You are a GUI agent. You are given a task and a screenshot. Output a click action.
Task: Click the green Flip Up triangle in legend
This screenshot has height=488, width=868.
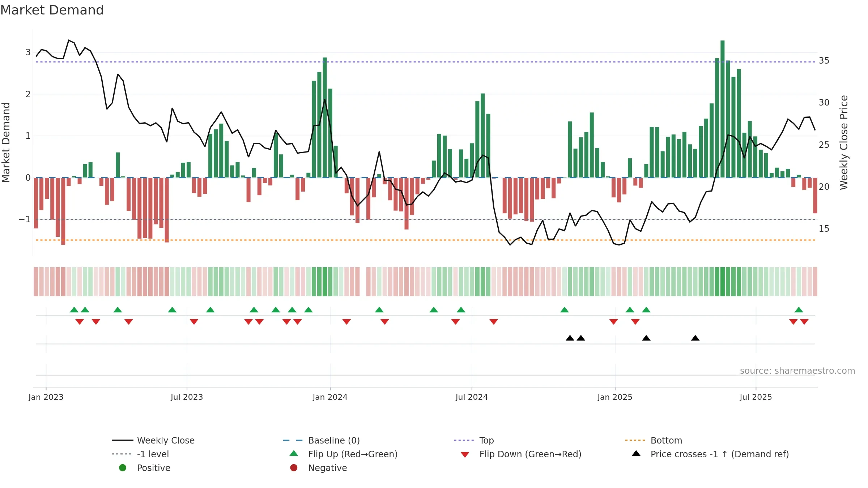click(x=294, y=453)
